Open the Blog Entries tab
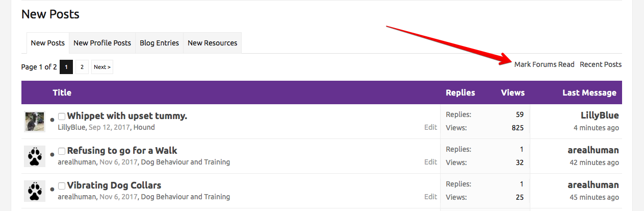This screenshot has width=644, height=211. [159, 43]
